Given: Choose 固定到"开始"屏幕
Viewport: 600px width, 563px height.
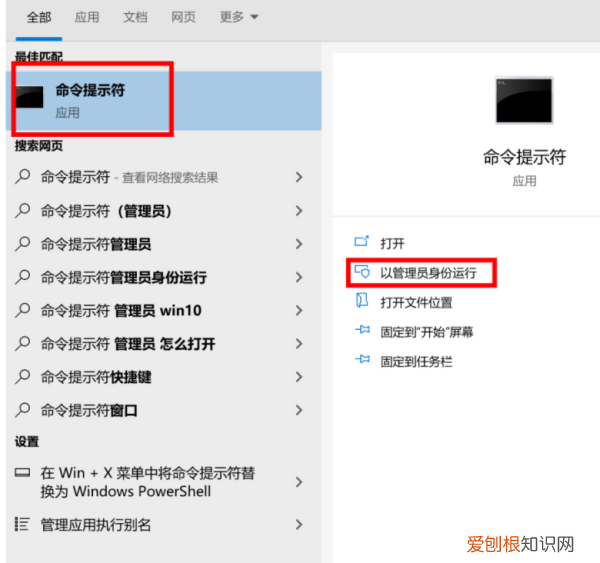Looking at the screenshot, I should pyautogui.click(x=427, y=332).
